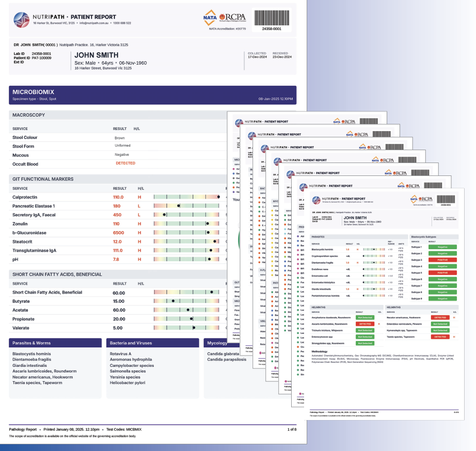
Task: Click the 1 of 8 page number in the footer
Action: [292, 429]
